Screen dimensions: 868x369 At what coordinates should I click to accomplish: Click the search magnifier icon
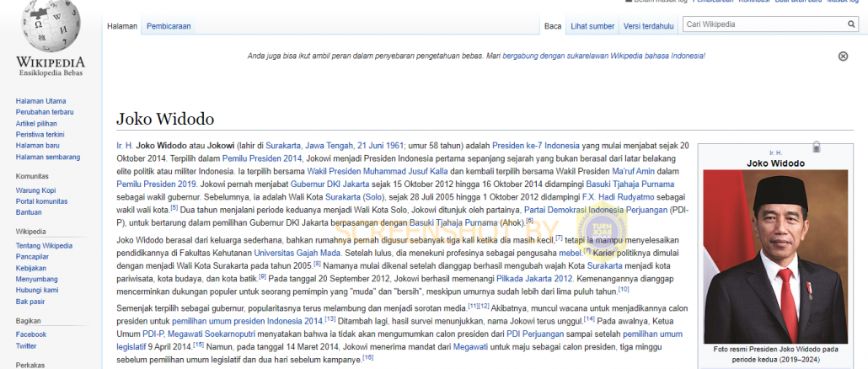tap(851, 24)
